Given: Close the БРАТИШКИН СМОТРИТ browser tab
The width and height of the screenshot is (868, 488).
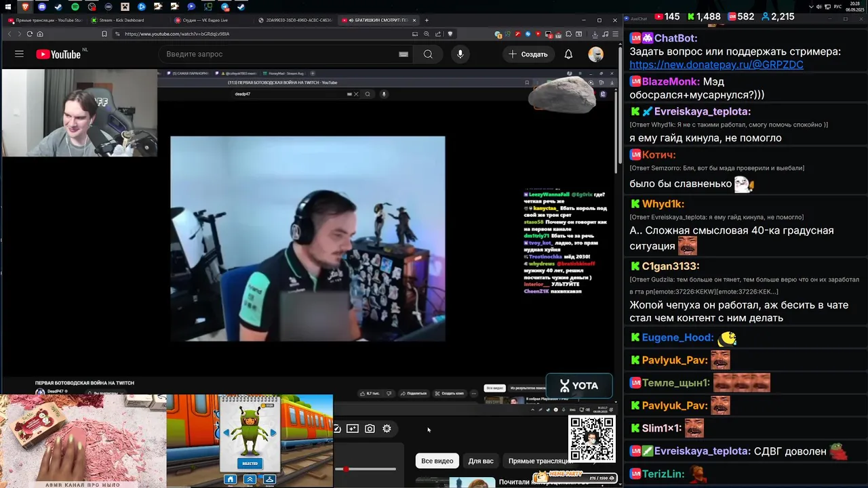Looking at the screenshot, I should click(x=414, y=20).
